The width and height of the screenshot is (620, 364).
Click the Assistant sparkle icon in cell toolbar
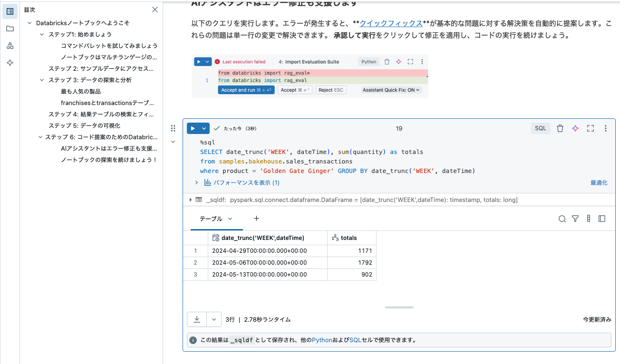(x=575, y=128)
